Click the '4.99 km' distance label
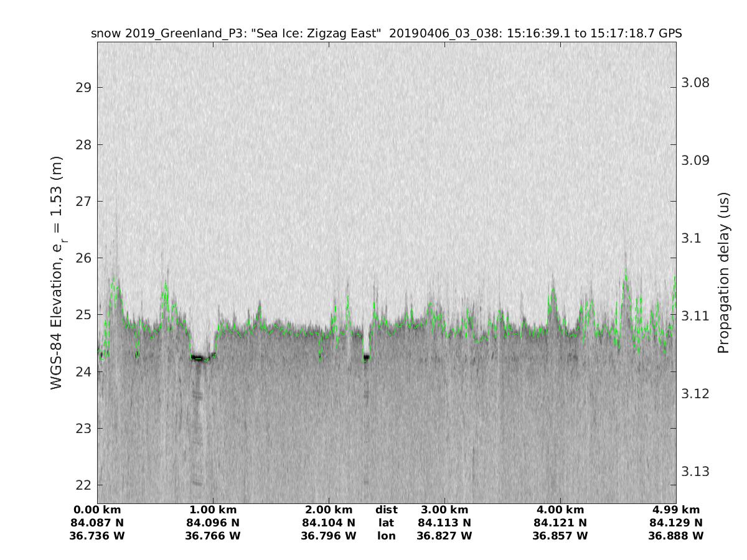This screenshot has width=747, height=560. (676, 510)
